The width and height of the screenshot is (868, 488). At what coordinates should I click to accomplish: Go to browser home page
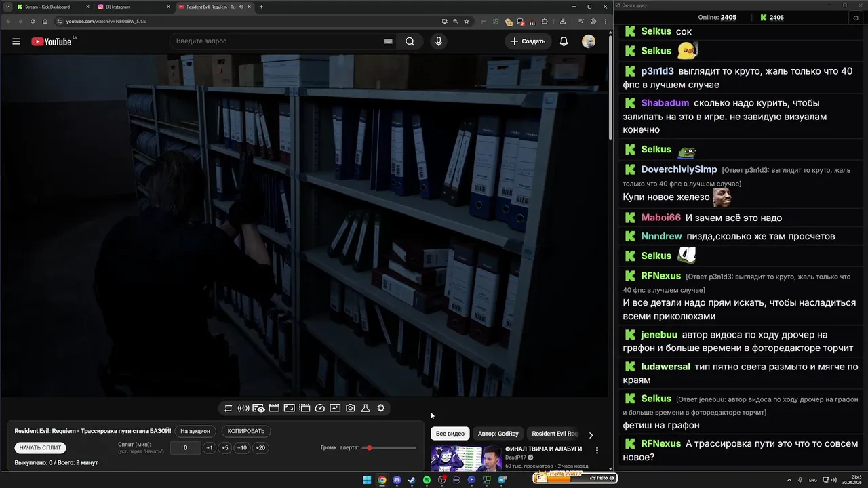click(45, 21)
